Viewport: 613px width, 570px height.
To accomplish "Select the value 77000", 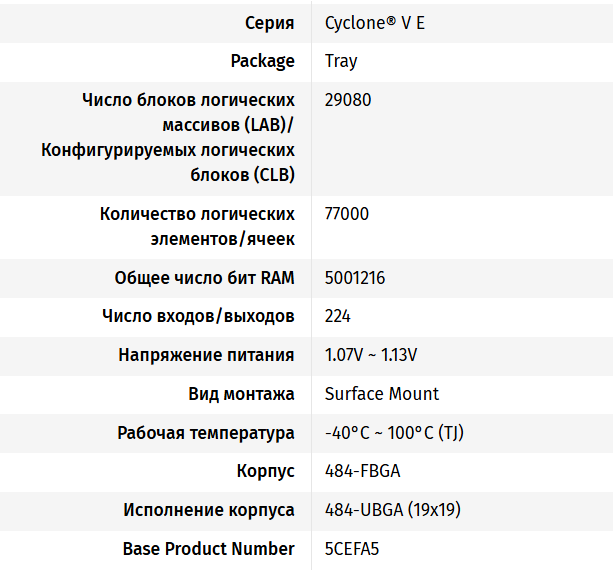I will [x=347, y=214].
